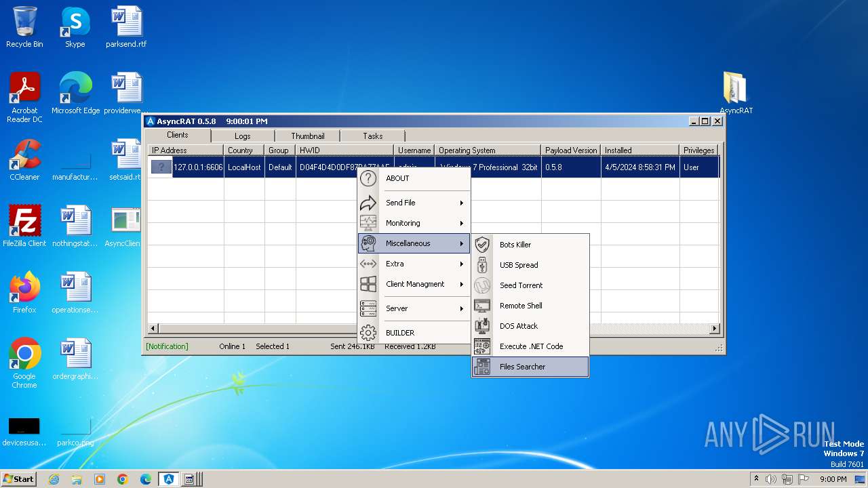Screen dimensions: 868x488
Task: Switch to the Tasks tab
Action: click(372, 136)
